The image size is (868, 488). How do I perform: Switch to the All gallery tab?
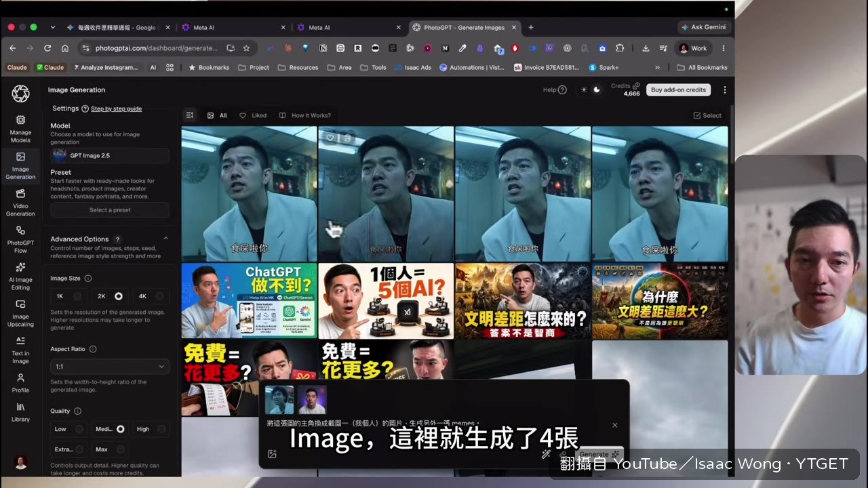[x=217, y=115]
